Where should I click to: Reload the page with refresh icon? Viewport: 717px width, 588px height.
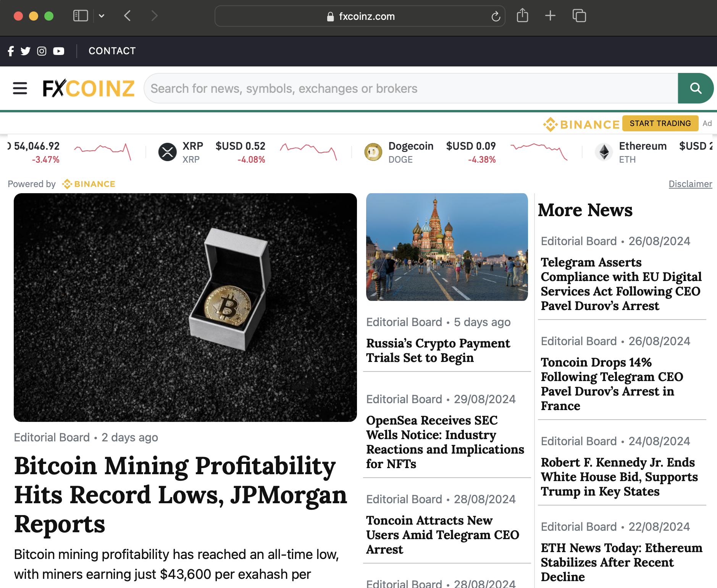[496, 16]
